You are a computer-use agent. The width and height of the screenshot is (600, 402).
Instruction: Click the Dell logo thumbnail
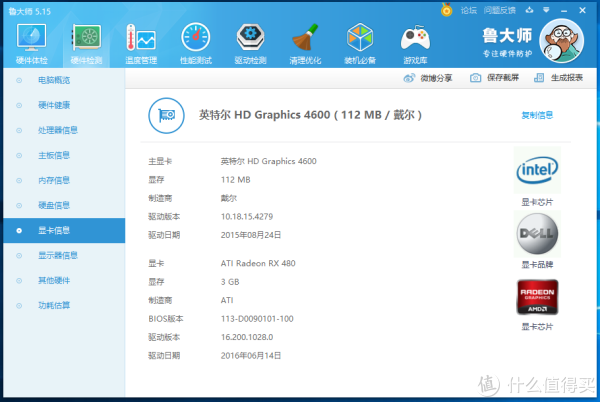537,234
